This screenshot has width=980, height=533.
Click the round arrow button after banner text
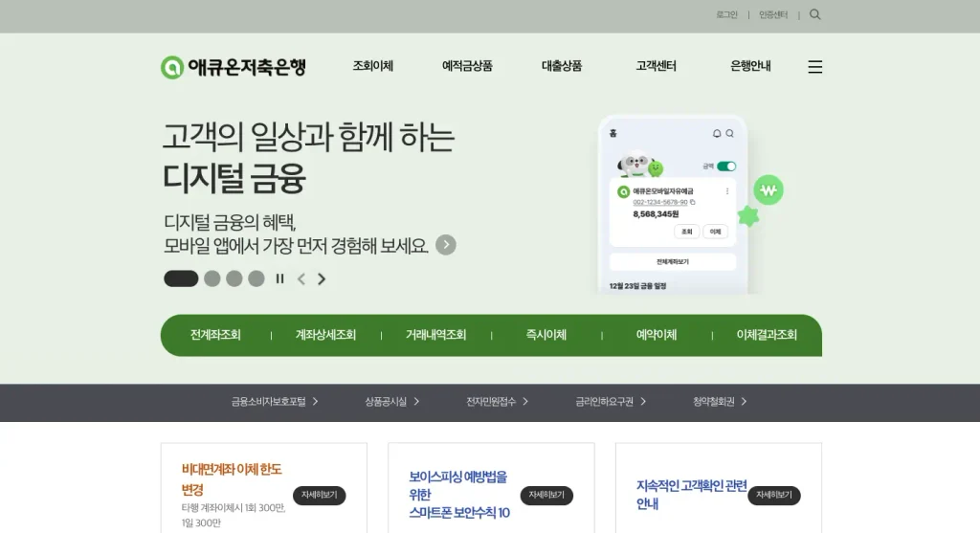pos(446,245)
